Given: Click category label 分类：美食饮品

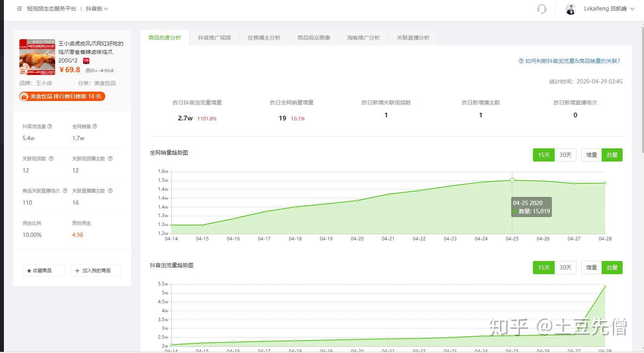Looking at the screenshot, I should coord(97,83).
